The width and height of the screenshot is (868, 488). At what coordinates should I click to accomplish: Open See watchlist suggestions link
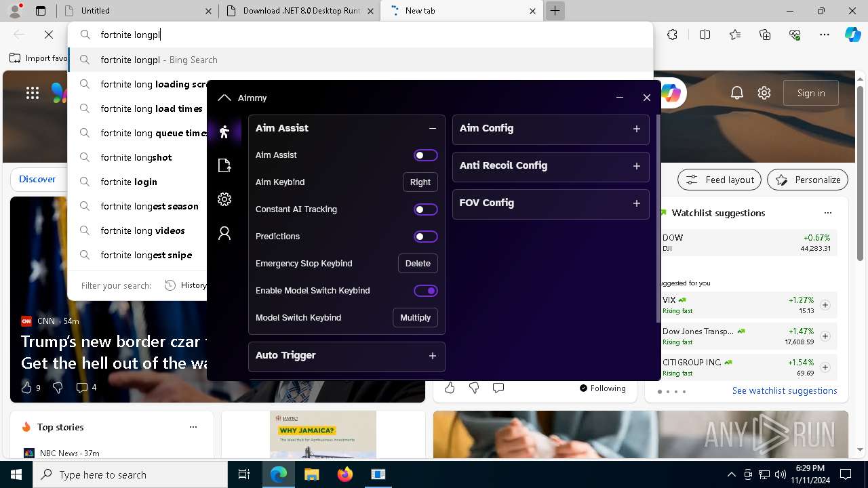click(x=785, y=390)
